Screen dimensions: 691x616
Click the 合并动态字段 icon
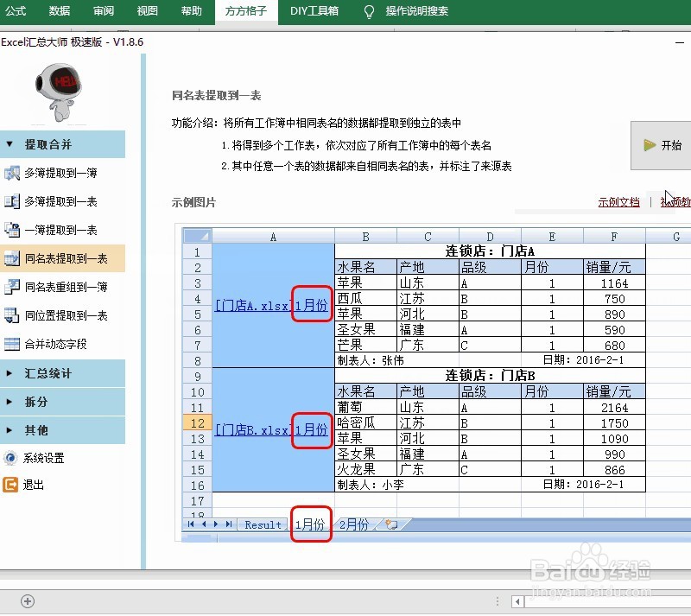(12, 344)
